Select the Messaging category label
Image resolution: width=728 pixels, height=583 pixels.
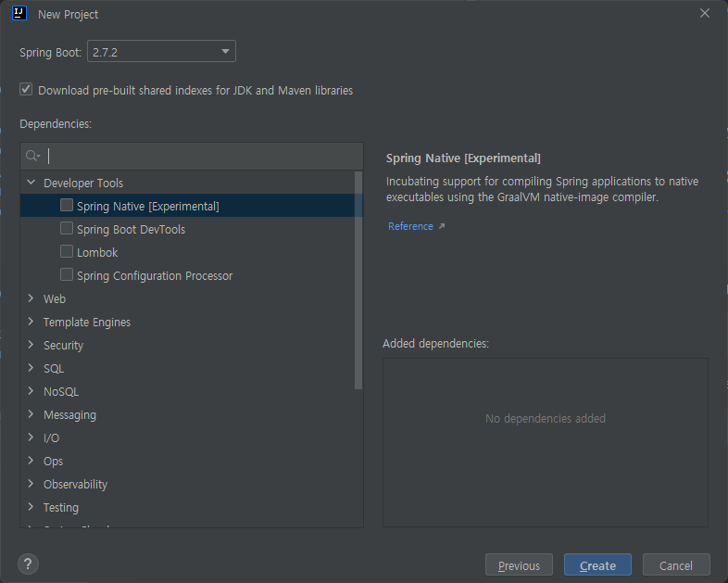[69, 415]
